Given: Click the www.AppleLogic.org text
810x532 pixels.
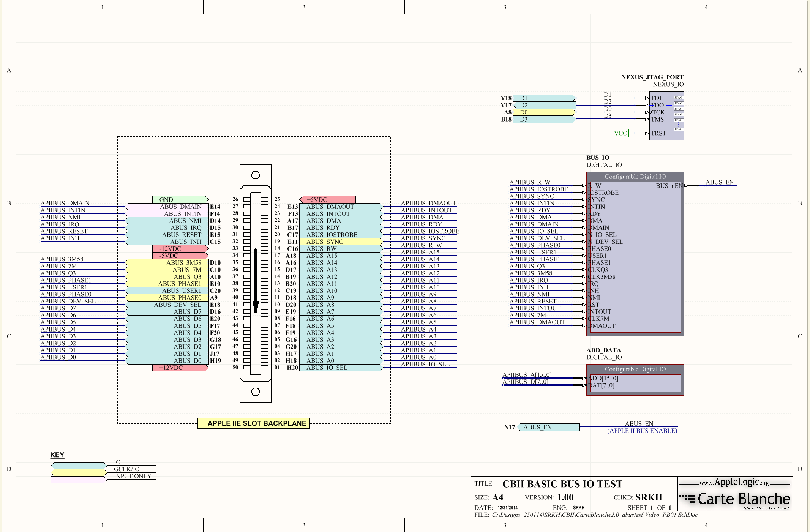Looking at the screenshot, I should [x=734, y=482].
